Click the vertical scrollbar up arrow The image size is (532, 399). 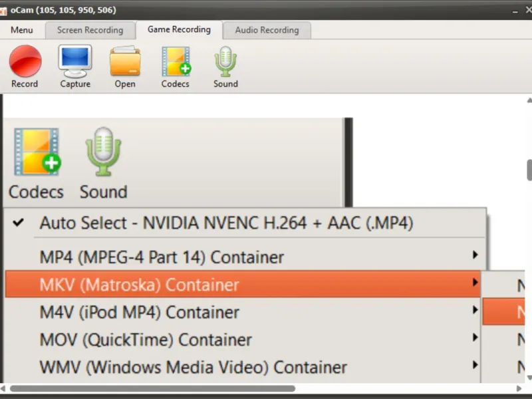click(x=529, y=100)
